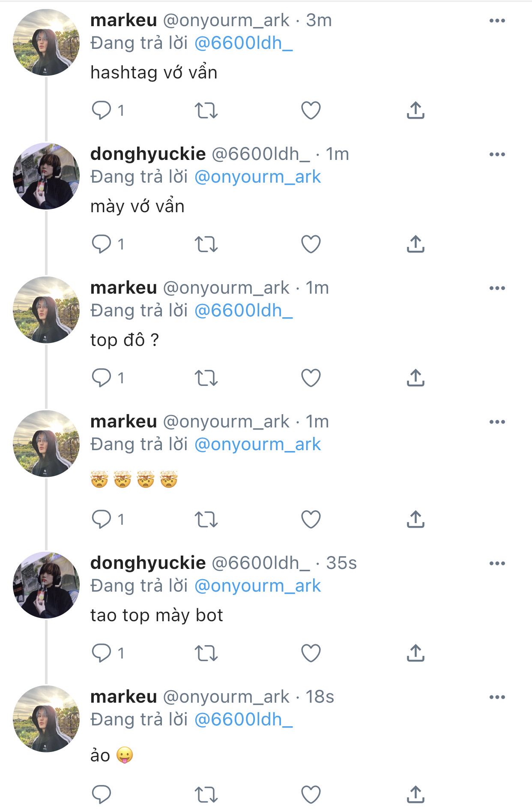Share the "hashtag vớ vẩn" tweet

pos(415,110)
